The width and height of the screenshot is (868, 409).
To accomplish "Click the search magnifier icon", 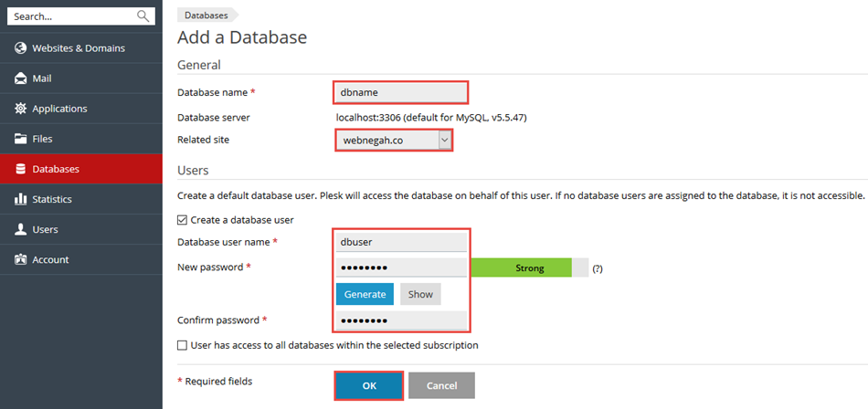I will click(143, 16).
